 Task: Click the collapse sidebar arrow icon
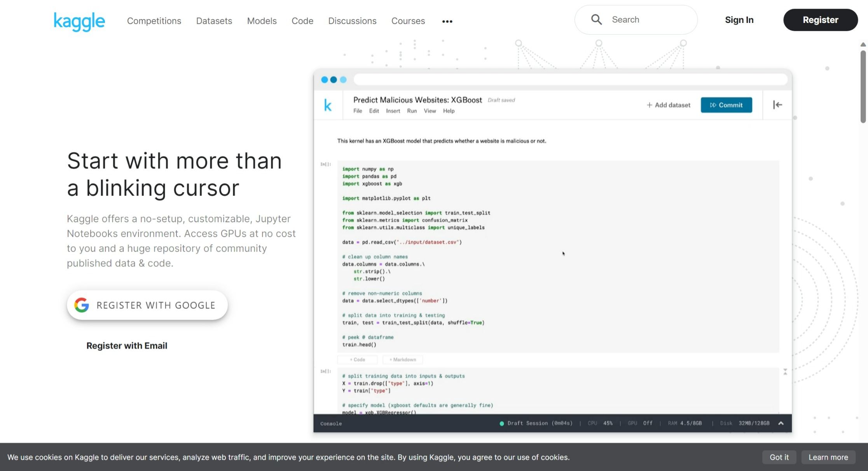pos(777,105)
